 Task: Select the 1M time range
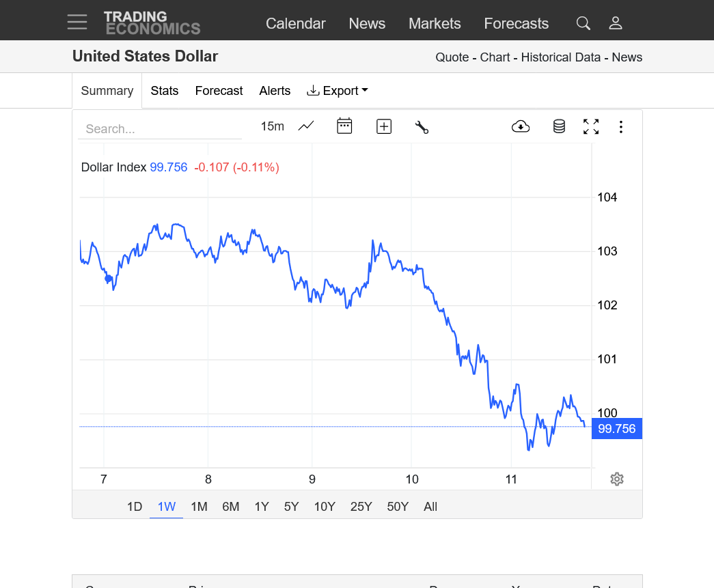(x=199, y=507)
